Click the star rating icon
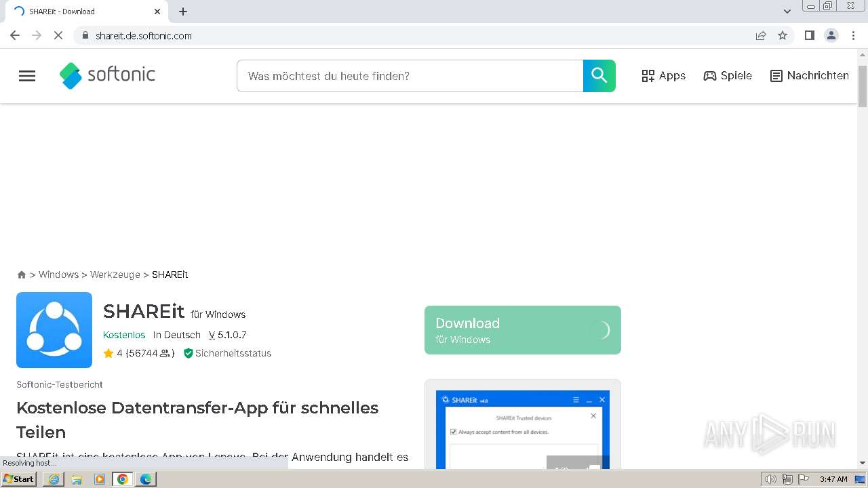Screen dimensions: 868x488 click(108, 353)
